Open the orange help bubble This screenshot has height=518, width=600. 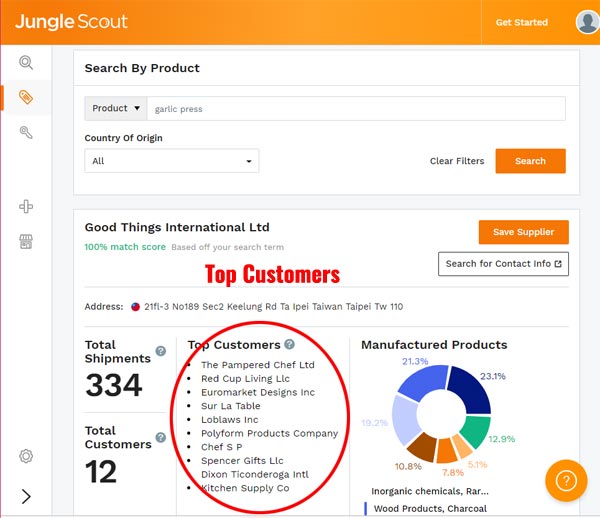coord(566,481)
